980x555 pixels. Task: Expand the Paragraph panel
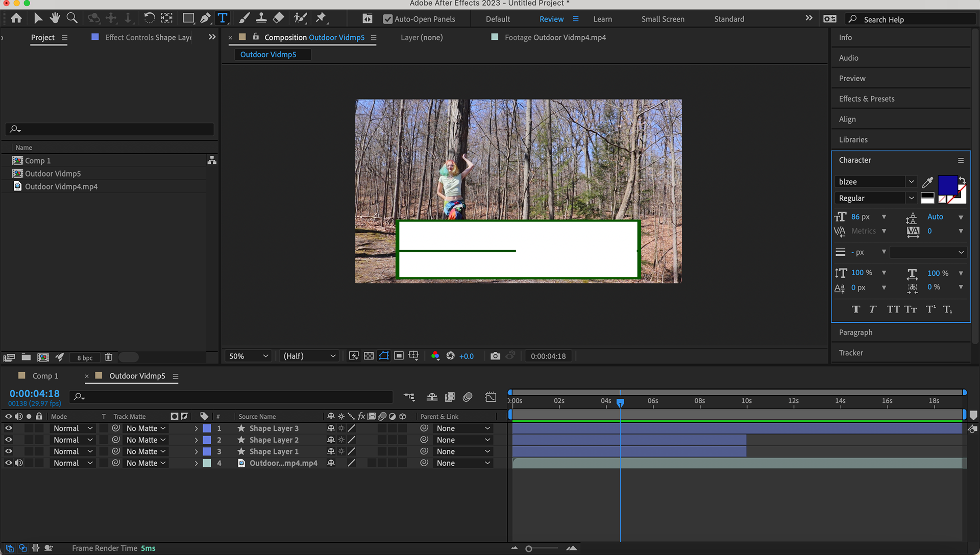[855, 332]
